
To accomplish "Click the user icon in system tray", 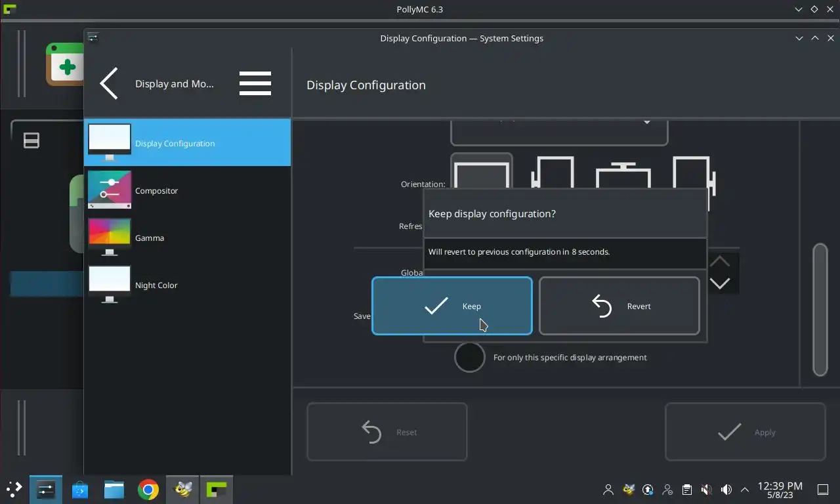I will coord(608,490).
